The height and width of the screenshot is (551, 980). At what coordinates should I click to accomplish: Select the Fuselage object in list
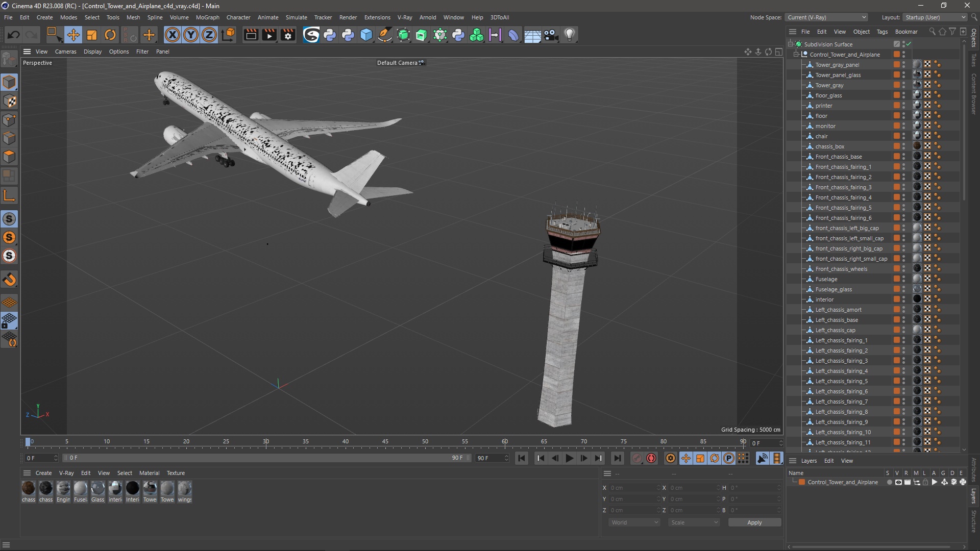point(826,279)
